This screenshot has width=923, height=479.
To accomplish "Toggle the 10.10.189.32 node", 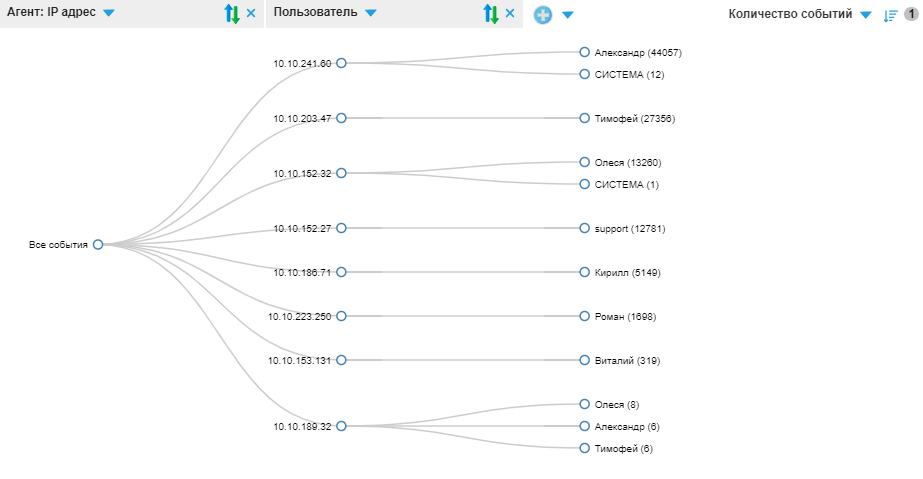I will 341,426.
